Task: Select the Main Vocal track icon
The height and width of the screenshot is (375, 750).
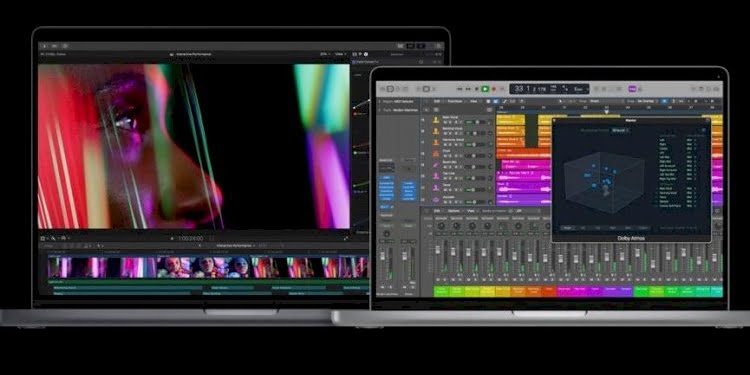Action: 436,120
